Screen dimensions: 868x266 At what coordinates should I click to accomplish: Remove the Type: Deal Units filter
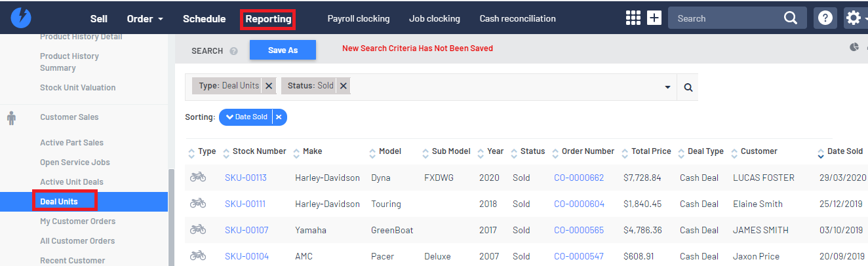tap(269, 86)
